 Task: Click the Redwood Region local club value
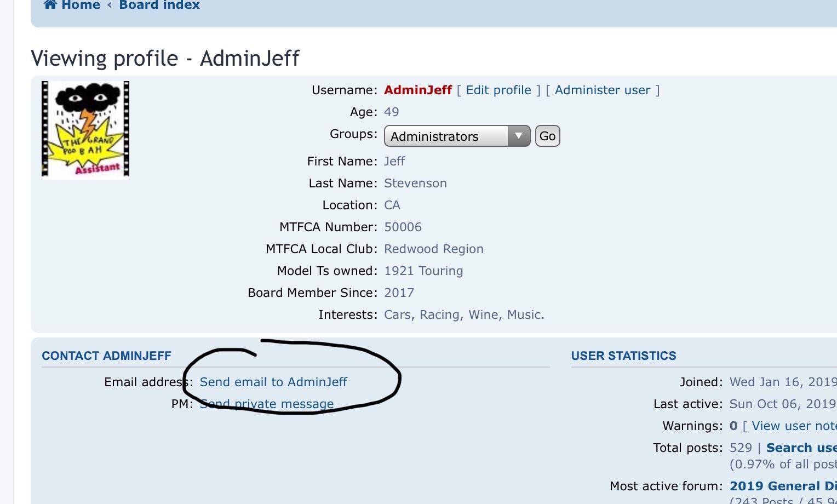[434, 249]
